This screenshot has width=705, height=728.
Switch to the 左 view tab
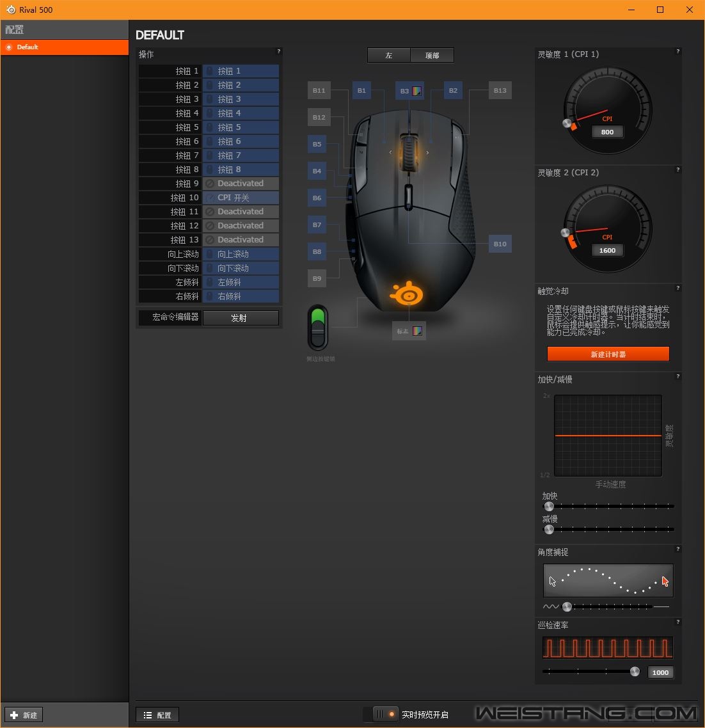click(x=389, y=55)
